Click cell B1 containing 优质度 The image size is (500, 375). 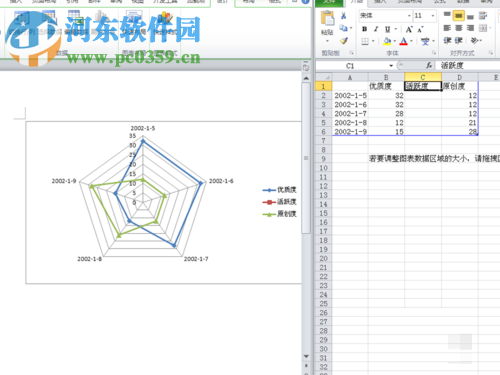click(386, 86)
